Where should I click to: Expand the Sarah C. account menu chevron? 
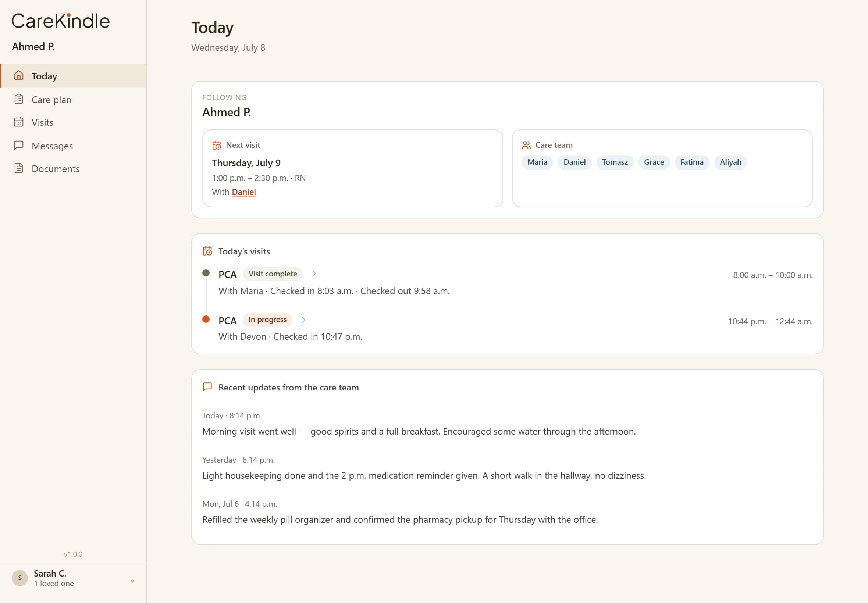pyautogui.click(x=132, y=581)
